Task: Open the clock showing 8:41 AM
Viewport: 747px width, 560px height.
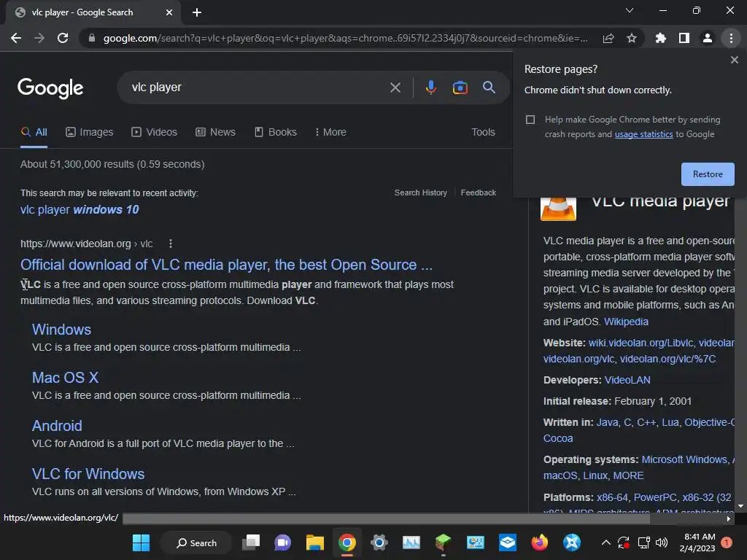Action: click(698, 542)
